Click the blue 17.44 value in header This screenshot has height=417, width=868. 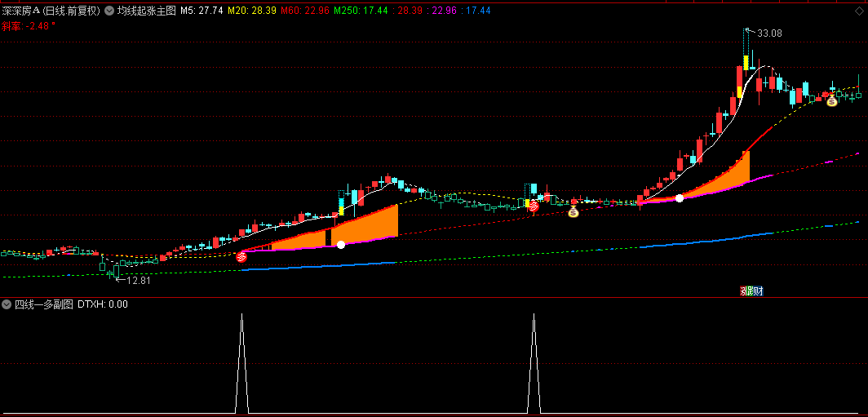[x=478, y=10]
